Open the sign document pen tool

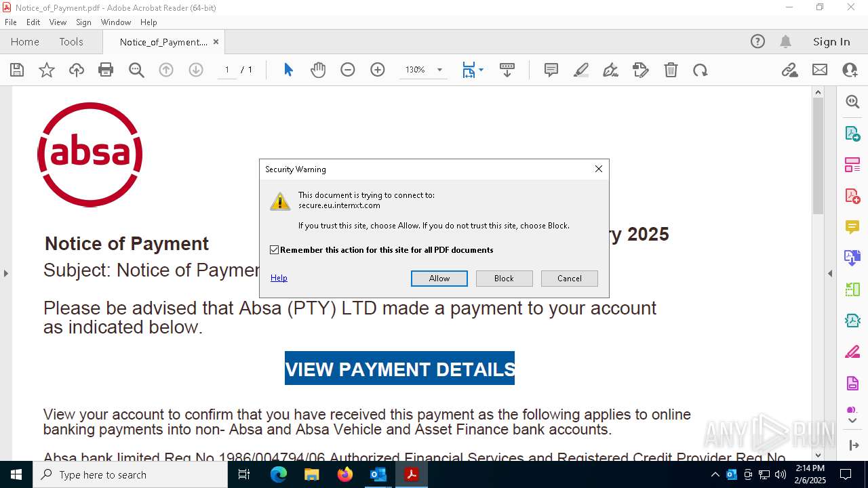(x=610, y=70)
